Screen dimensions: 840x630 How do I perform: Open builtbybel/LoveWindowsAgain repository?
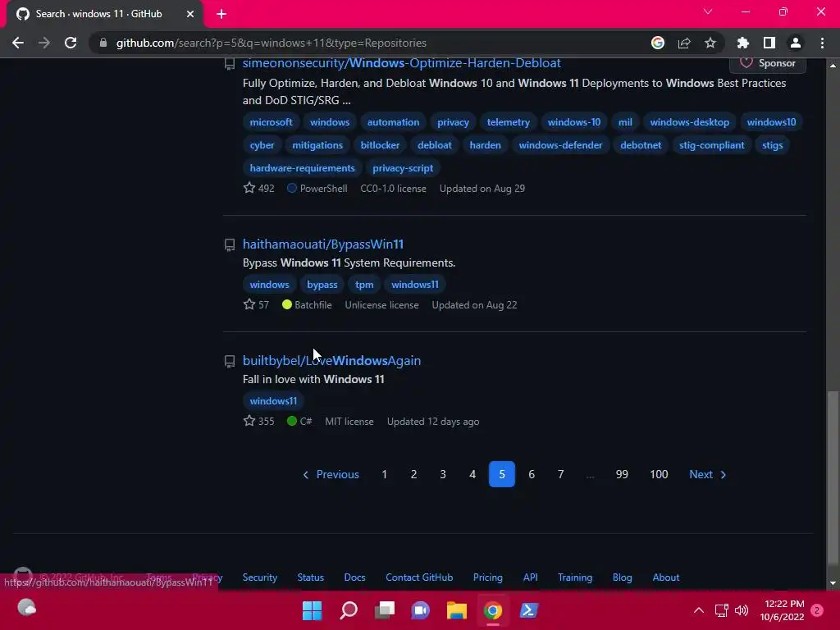331,361
